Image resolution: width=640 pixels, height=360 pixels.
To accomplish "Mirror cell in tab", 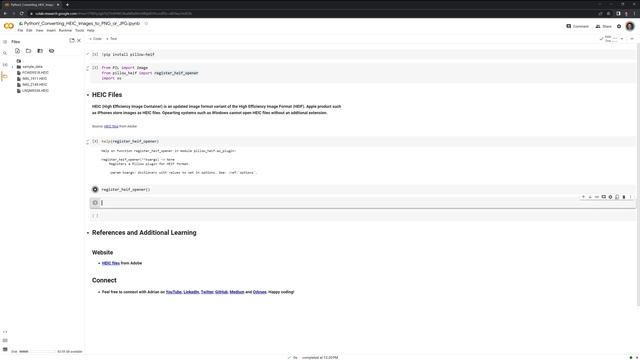I will 617,197.
